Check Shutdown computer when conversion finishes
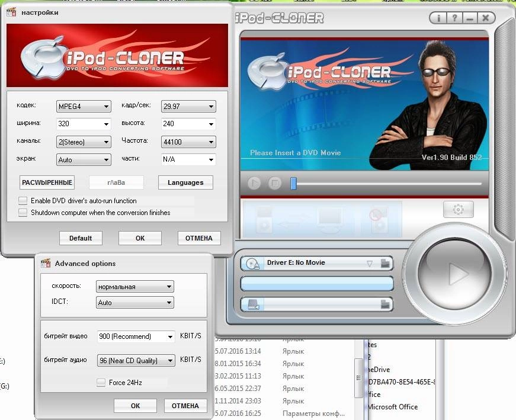 click(23, 213)
